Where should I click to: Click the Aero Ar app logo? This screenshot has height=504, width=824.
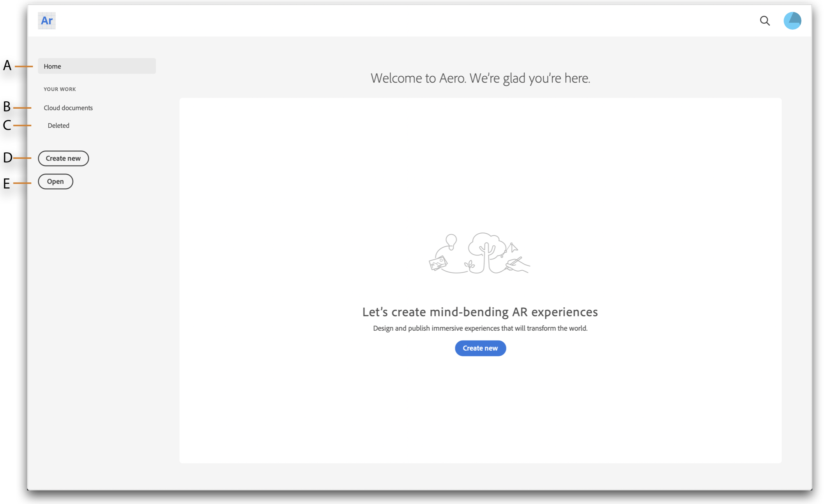47,21
